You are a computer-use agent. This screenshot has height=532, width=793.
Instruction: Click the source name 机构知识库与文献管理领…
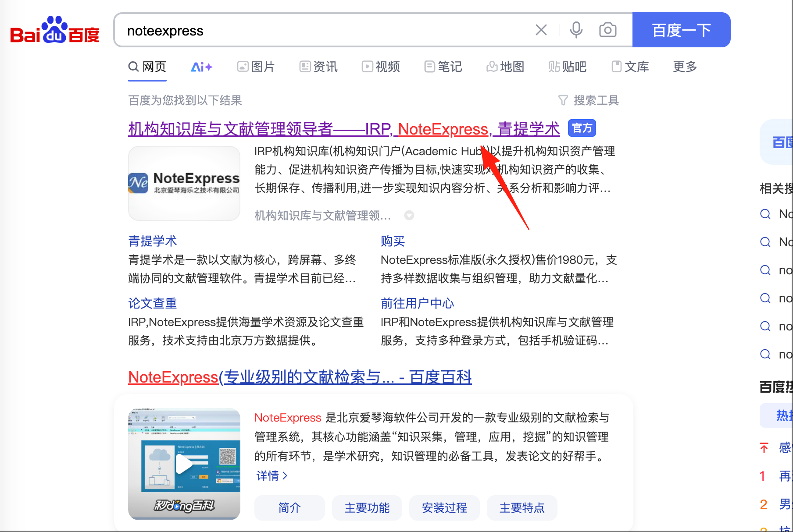tap(323, 215)
